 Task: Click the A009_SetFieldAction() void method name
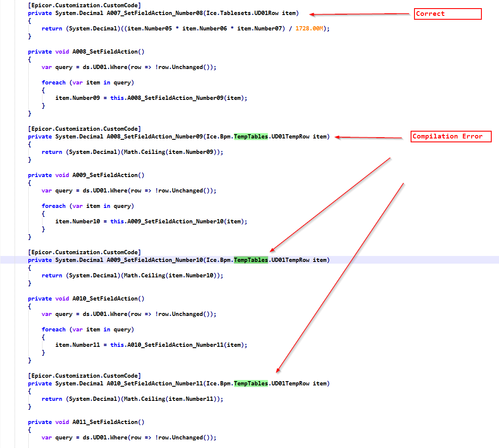click(108, 175)
